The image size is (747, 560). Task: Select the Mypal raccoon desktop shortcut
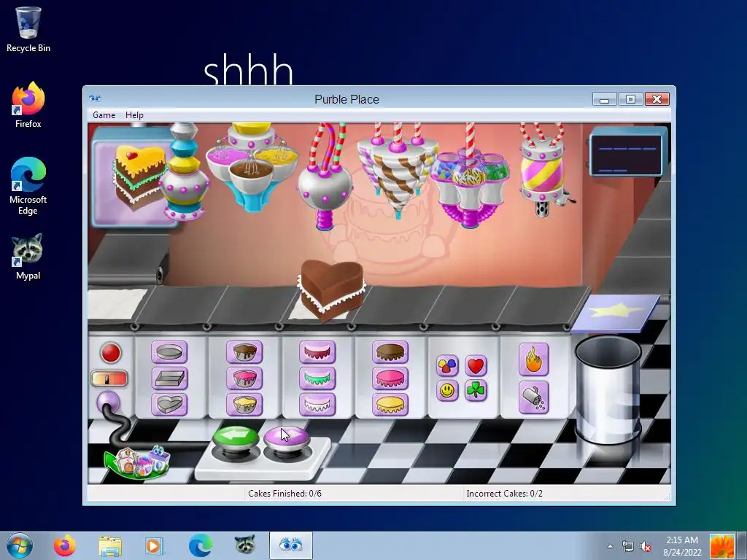[x=28, y=256]
